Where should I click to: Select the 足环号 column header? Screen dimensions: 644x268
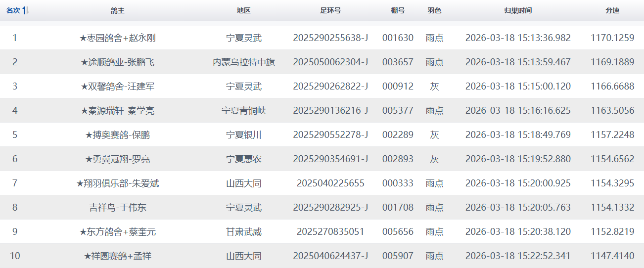(330, 10)
